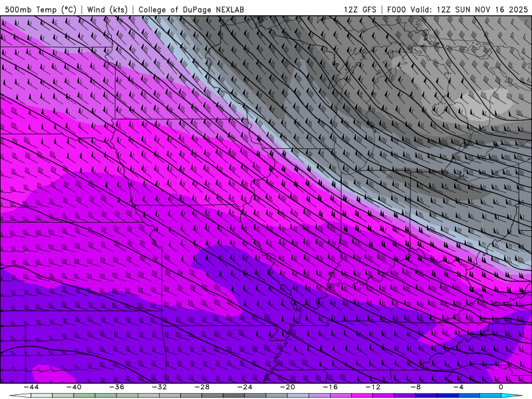Select the "Wind (kts)" header label

108,10
